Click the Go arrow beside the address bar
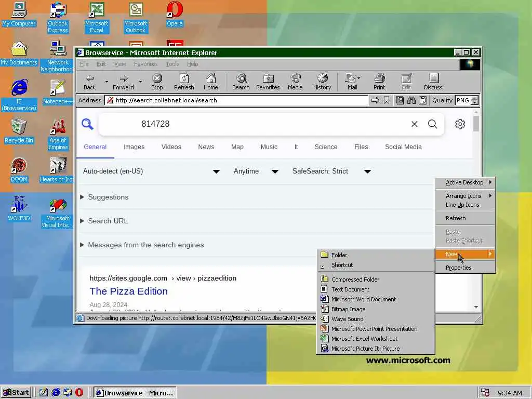The image size is (532, 399). (375, 100)
